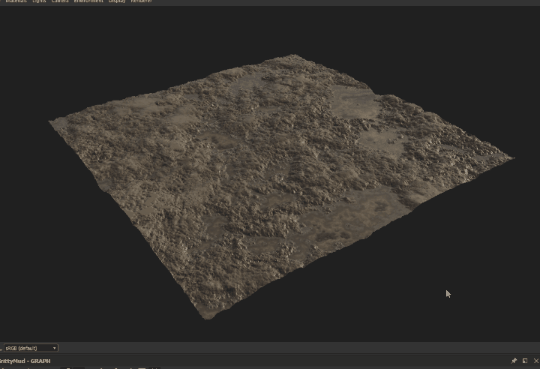Open the Materials menu in 3D view
The width and height of the screenshot is (540, 369).
(16, 1)
